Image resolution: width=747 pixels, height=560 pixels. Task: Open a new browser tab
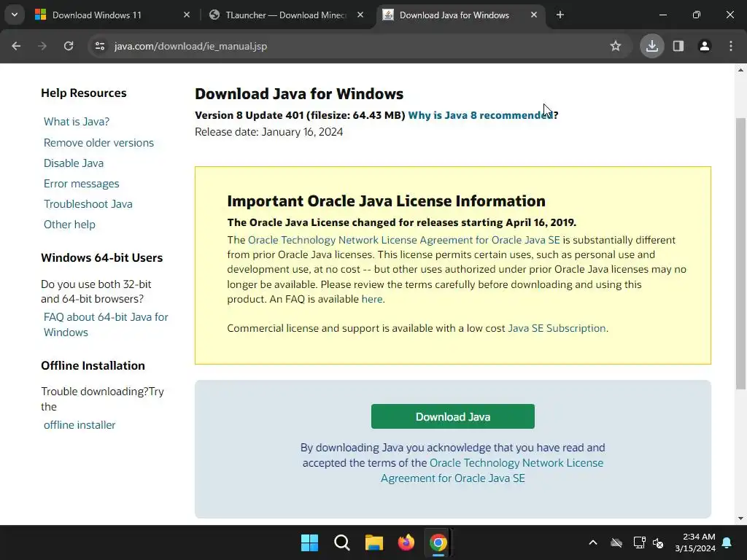pyautogui.click(x=560, y=15)
